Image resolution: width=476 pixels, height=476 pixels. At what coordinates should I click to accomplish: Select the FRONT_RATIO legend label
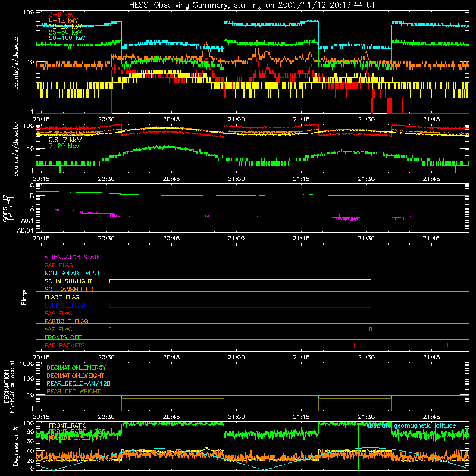coord(68,425)
